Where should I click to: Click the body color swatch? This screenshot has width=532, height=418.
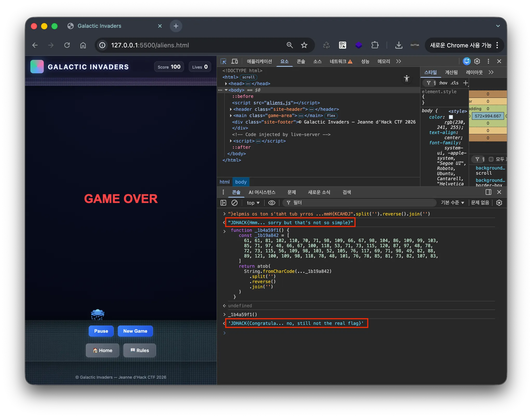point(451,117)
